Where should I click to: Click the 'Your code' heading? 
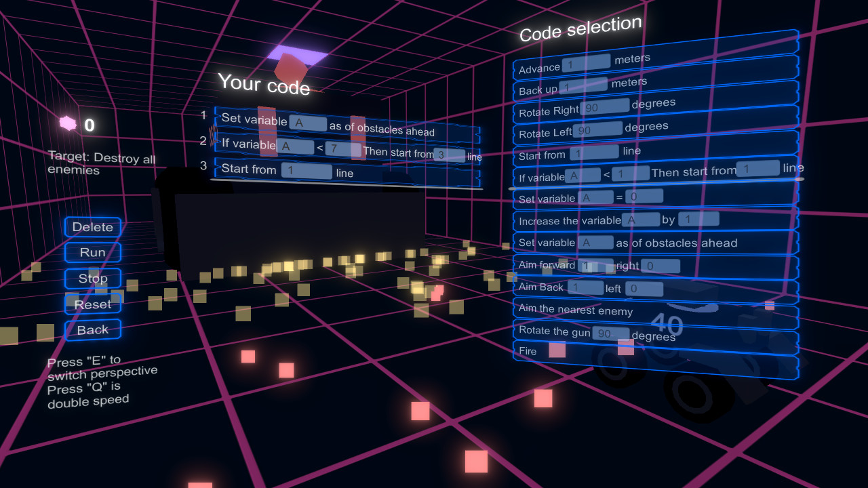pos(264,84)
